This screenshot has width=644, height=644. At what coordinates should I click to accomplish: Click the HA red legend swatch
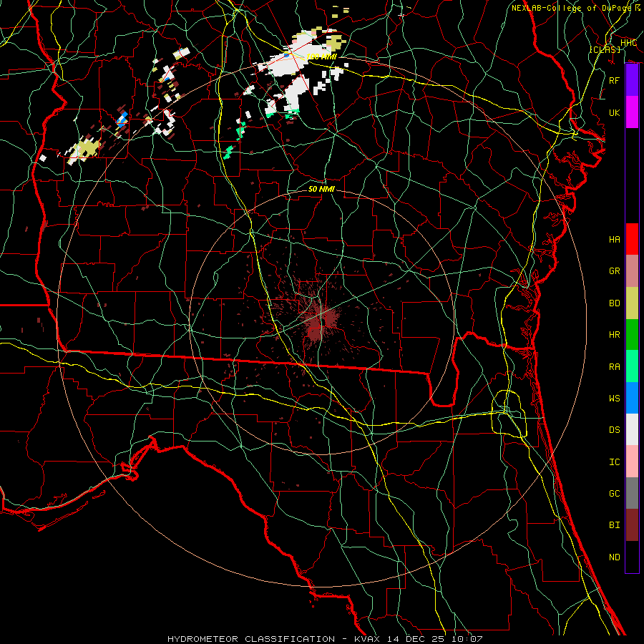click(632, 239)
